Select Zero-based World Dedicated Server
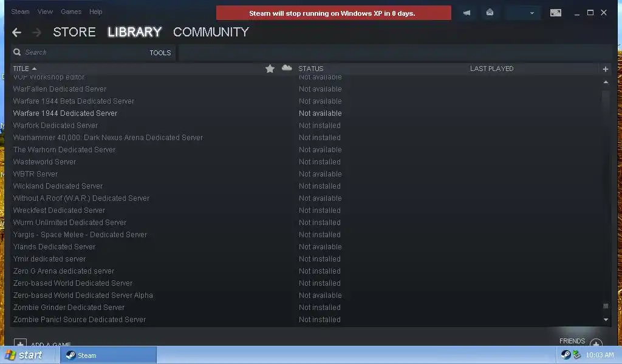This screenshot has height=364, width=622. [73, 283]
